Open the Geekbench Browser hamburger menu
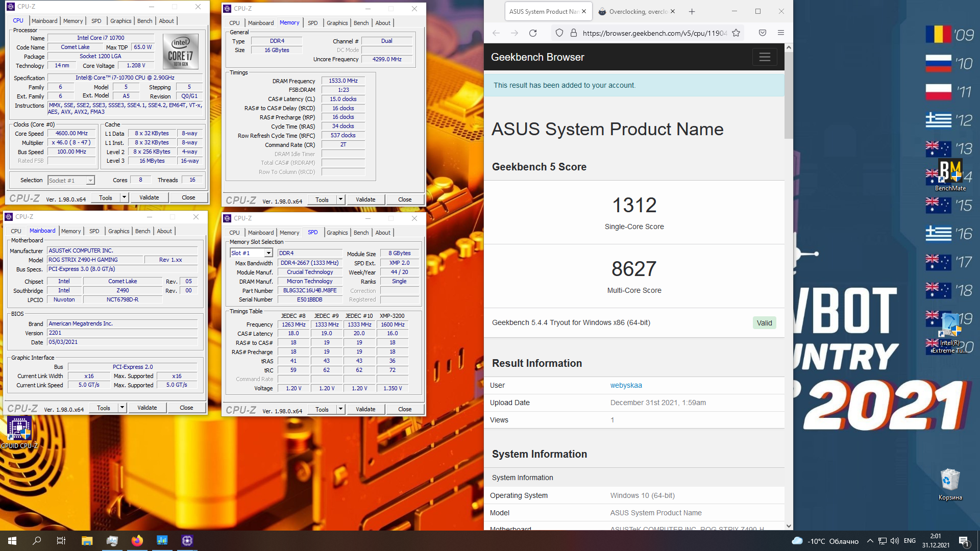Viewport: 980px width, 551px height. 765,57
